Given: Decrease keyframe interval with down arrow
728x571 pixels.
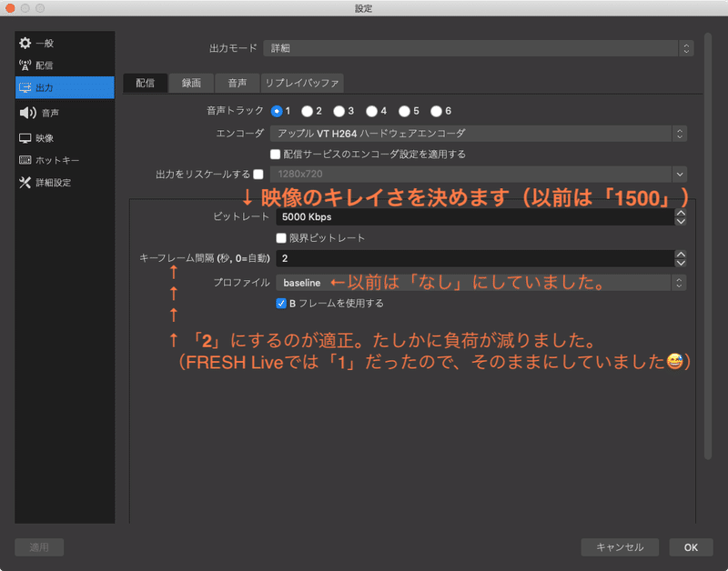Looking at the screenshot, I should 681,263.
